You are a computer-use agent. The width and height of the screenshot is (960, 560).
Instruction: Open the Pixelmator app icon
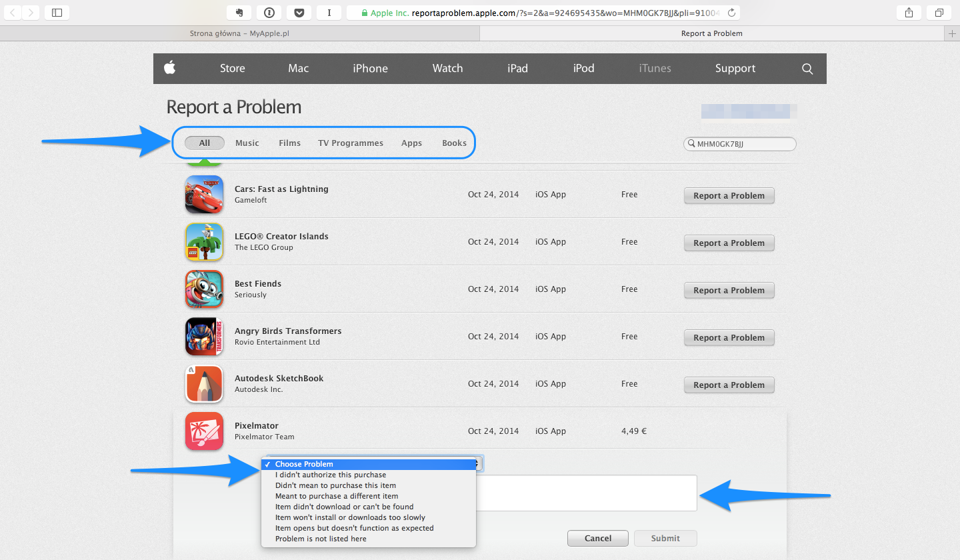click(204, 431)
